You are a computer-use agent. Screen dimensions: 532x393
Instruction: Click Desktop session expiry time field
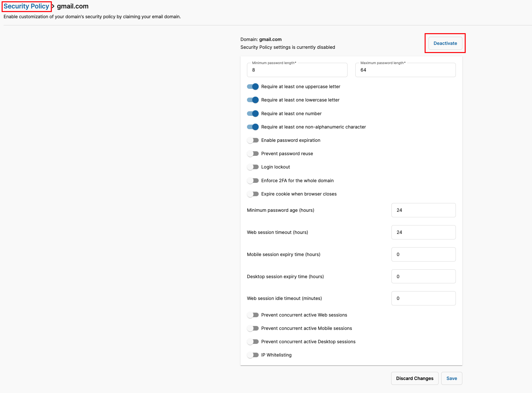click(x=423, y=277)
